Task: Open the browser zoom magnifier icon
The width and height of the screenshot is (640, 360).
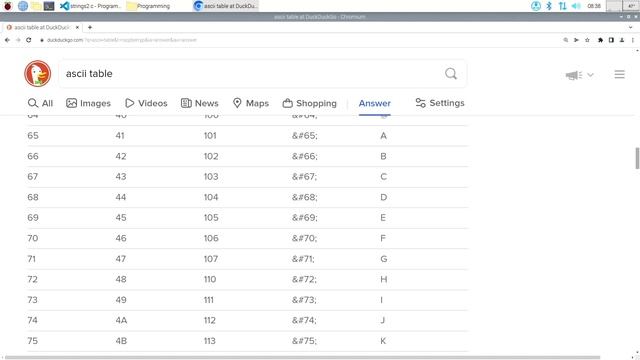Action: pos(566,40)
